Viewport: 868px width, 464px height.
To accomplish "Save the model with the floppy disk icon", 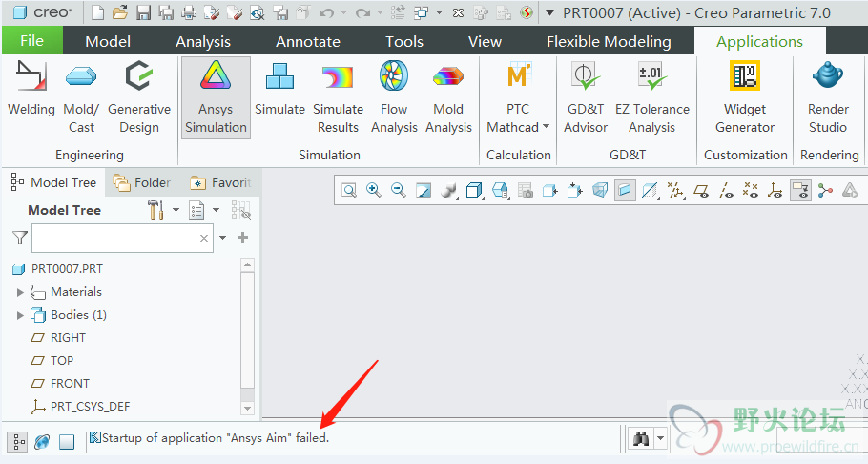I will [x=143, y=12].
